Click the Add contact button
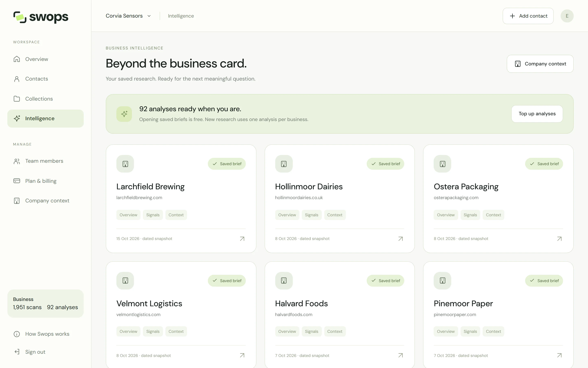588x368 pixels. [x=528, y=16]
